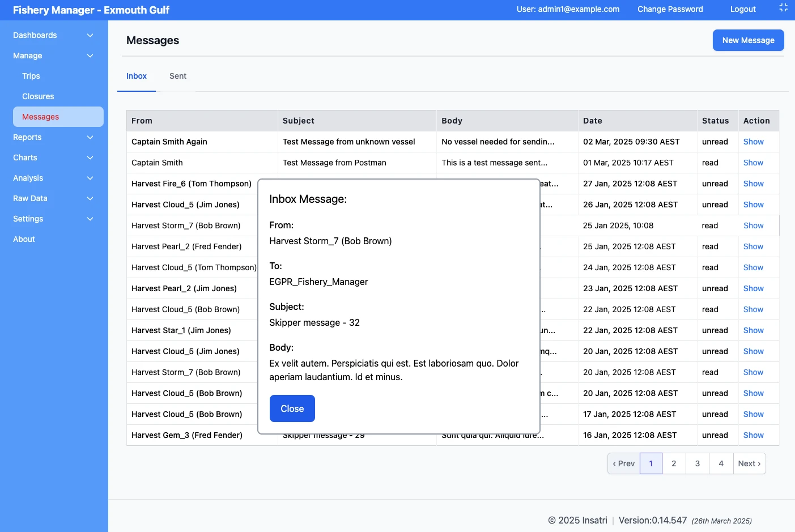Screen dimensions: 795x532
Task: Log out using the Logout link
Action: pos(742,9)
